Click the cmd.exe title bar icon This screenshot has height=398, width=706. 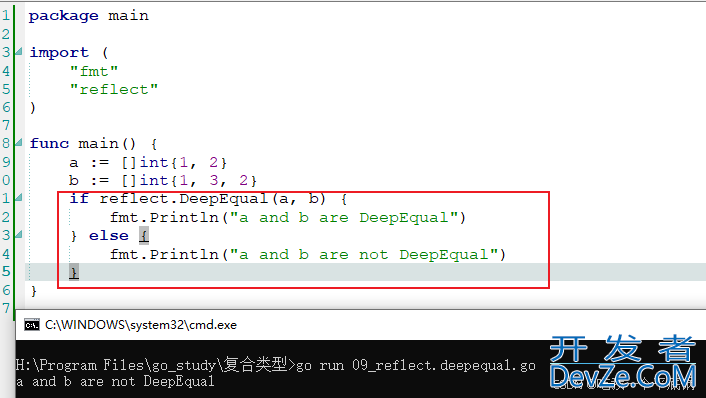tap(32, 325)
